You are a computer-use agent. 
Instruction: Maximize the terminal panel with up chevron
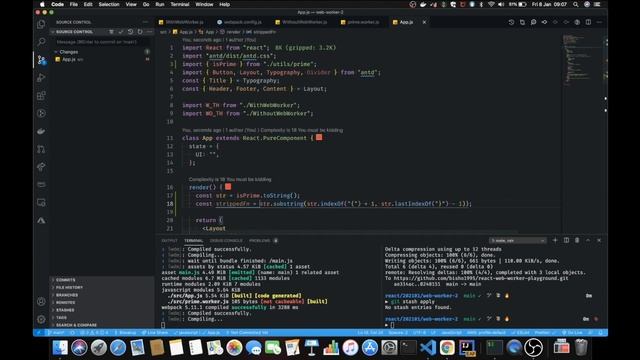pyautogui.click(x=588, y=240)
